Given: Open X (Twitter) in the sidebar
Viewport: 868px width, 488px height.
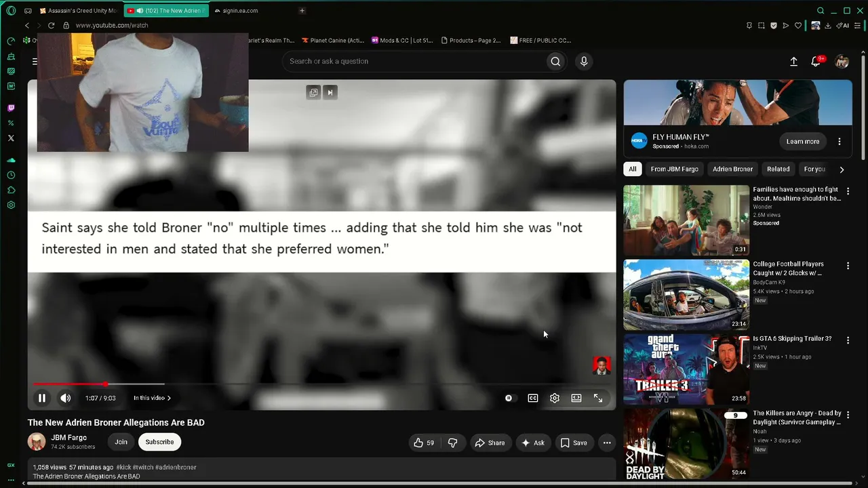Looking at the screenshot, I should 11,138.
